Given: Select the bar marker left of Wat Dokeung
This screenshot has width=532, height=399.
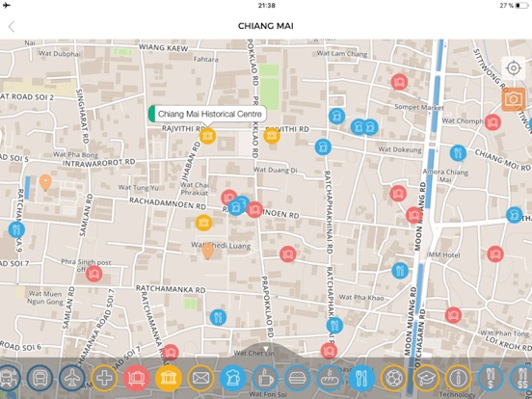Looking at the screenshot, I should (323, 147).
